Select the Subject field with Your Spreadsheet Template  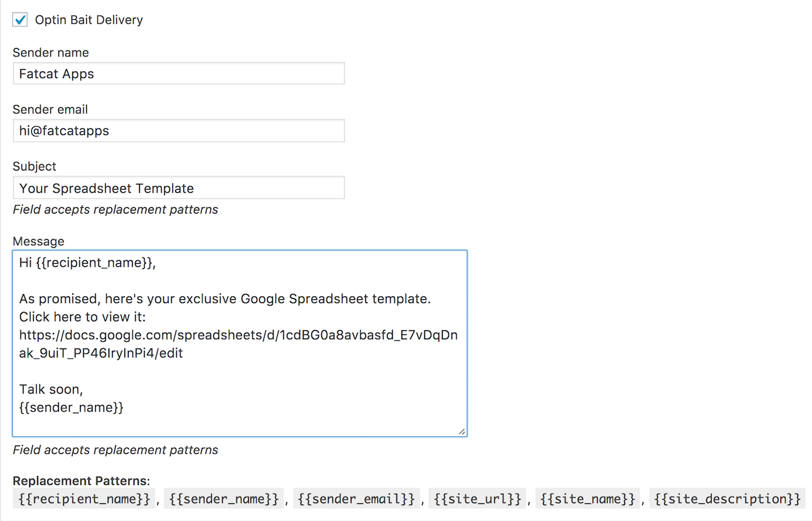178,188
